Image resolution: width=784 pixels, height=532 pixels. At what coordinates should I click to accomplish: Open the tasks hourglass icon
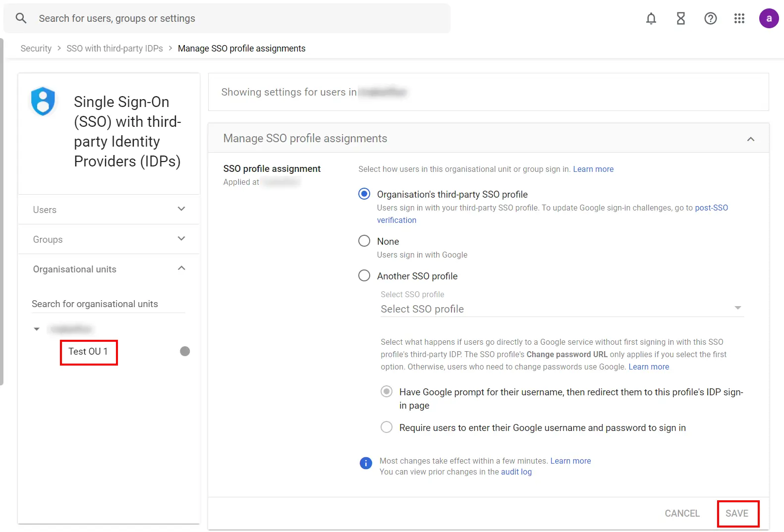681,18
